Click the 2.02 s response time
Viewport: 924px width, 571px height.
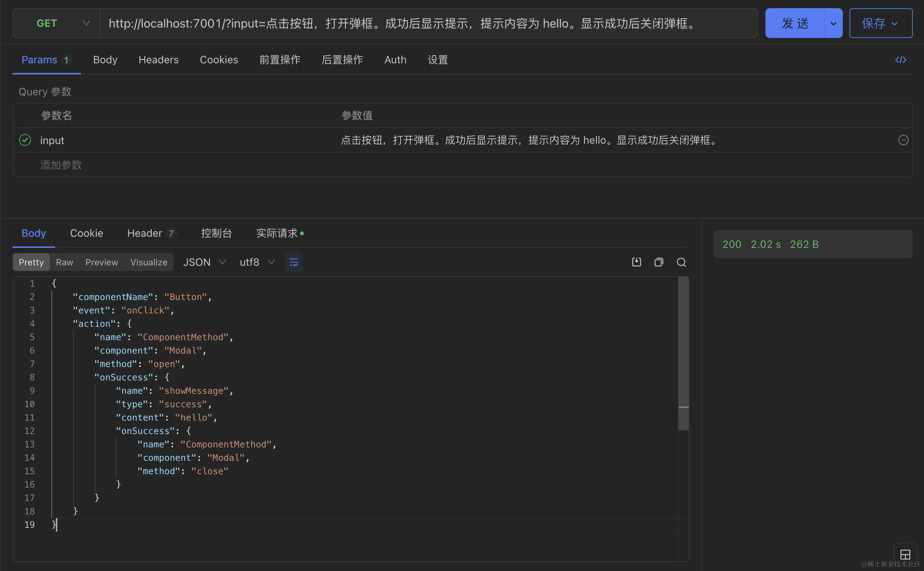point(765,244)
